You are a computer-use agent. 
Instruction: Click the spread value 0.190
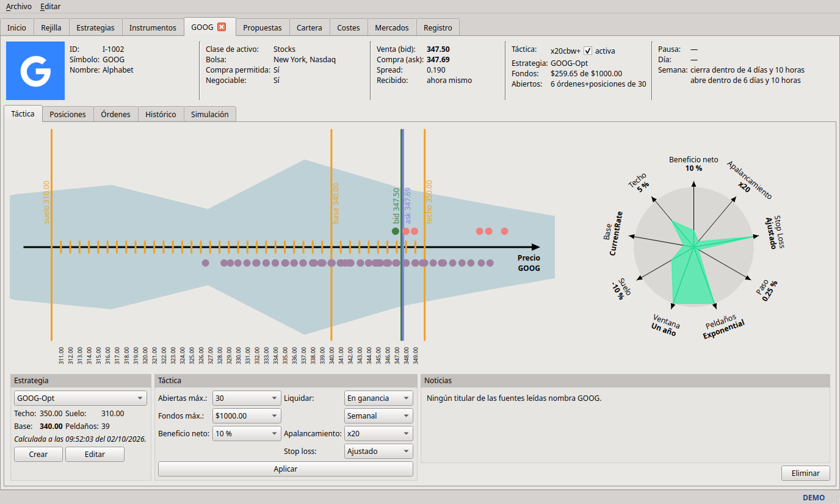pyautogui.click(x=436, y=70)
